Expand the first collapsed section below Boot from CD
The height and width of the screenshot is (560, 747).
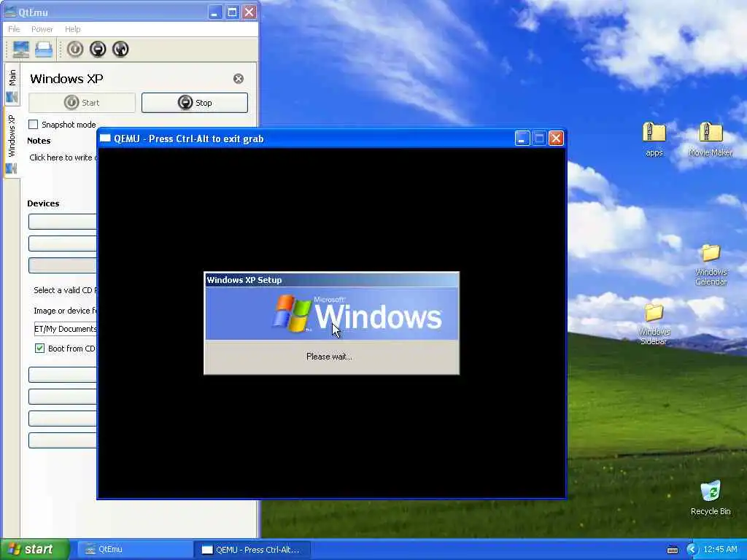click(63, 375)
